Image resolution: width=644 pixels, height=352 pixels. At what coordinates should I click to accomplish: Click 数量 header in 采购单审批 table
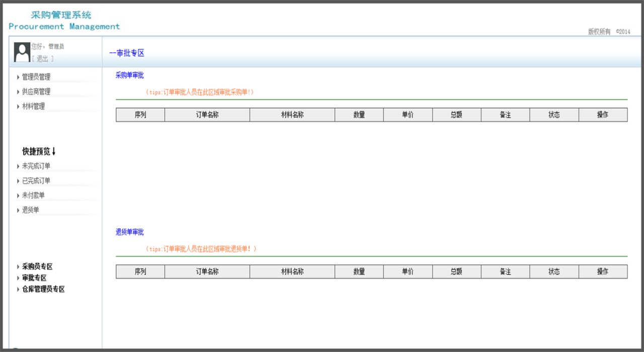pos(359,115)
